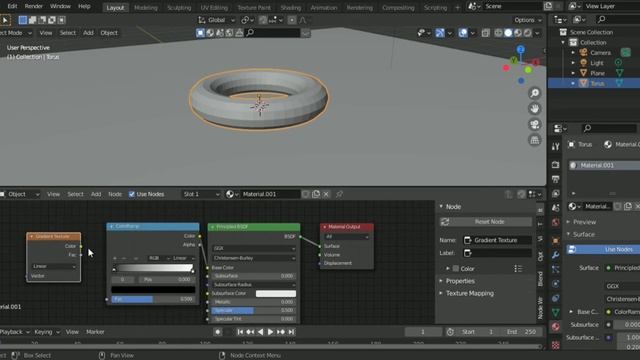The image size is (640, 360).
Task: Adjust the Specular slider in Principled BSDF
Action: point(253,311)
